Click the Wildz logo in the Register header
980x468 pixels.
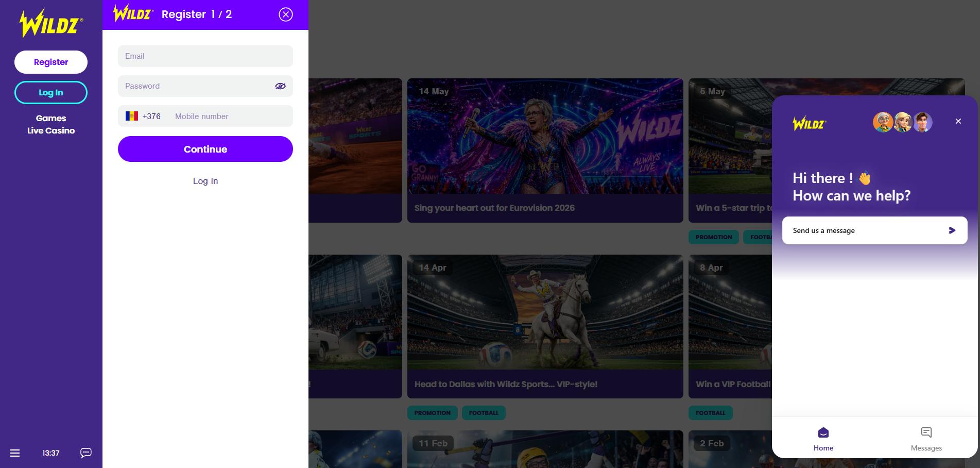coord(133,13)
